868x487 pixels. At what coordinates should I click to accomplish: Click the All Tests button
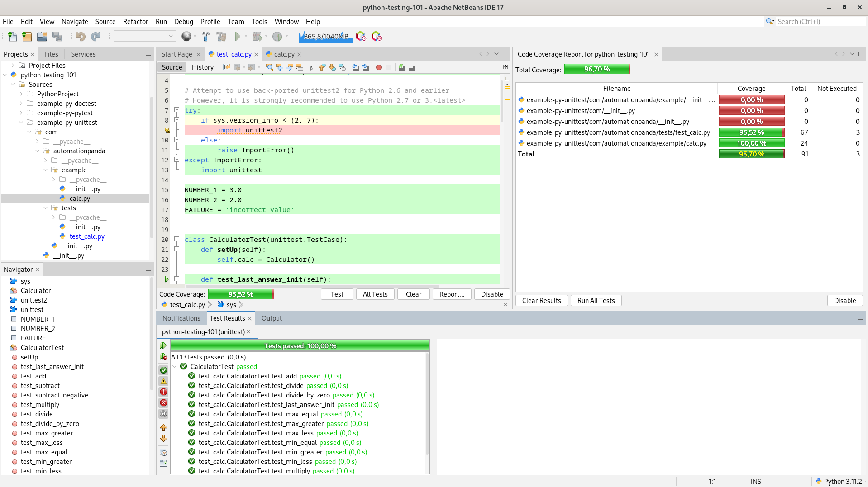[x=375, y=294]
